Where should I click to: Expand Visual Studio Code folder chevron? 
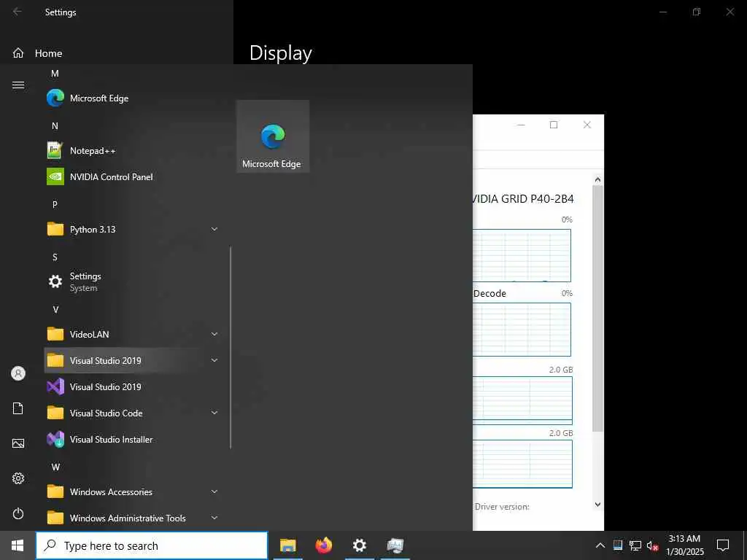(x=214, y=413)
